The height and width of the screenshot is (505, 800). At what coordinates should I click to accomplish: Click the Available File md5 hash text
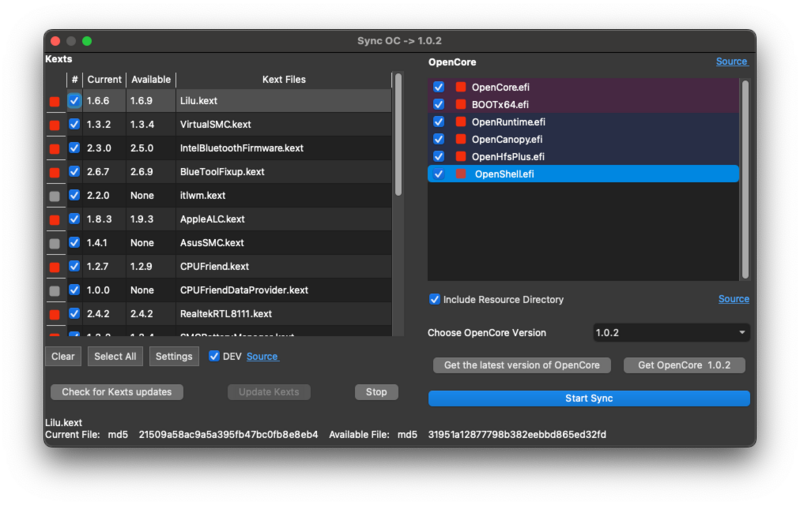tap(517, 435)
